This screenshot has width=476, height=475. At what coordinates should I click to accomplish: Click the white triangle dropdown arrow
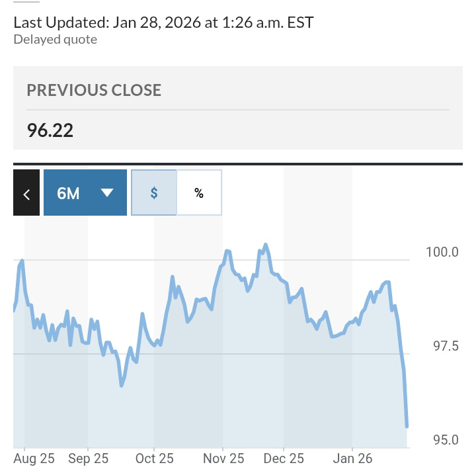[x=107, y=193]
